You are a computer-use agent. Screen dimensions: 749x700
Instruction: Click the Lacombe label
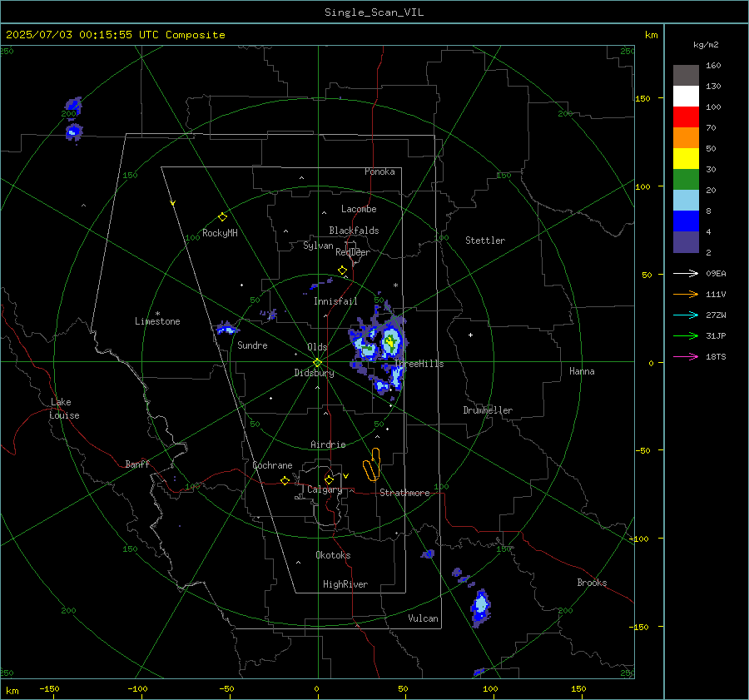click(359, 209)
